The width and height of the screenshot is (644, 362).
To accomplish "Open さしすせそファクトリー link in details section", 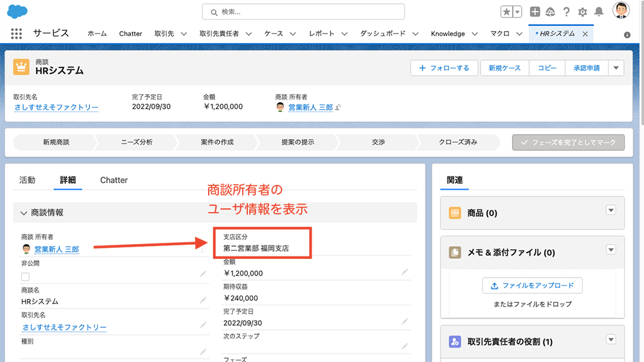I will 64,327.
